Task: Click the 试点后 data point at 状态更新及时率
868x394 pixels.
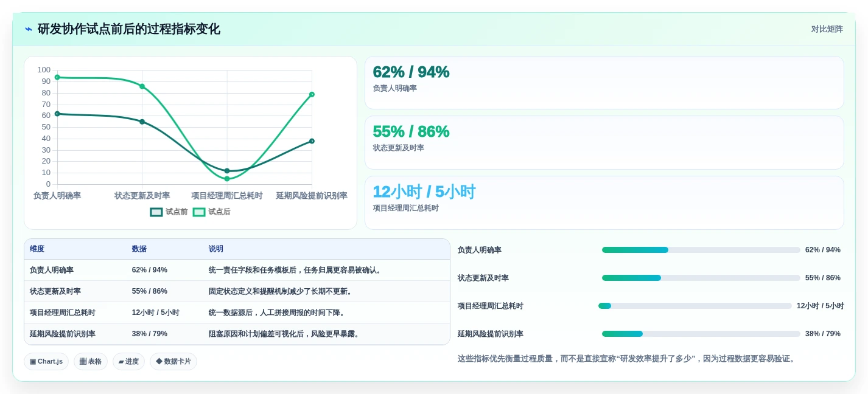Action: tap(142, 86)
